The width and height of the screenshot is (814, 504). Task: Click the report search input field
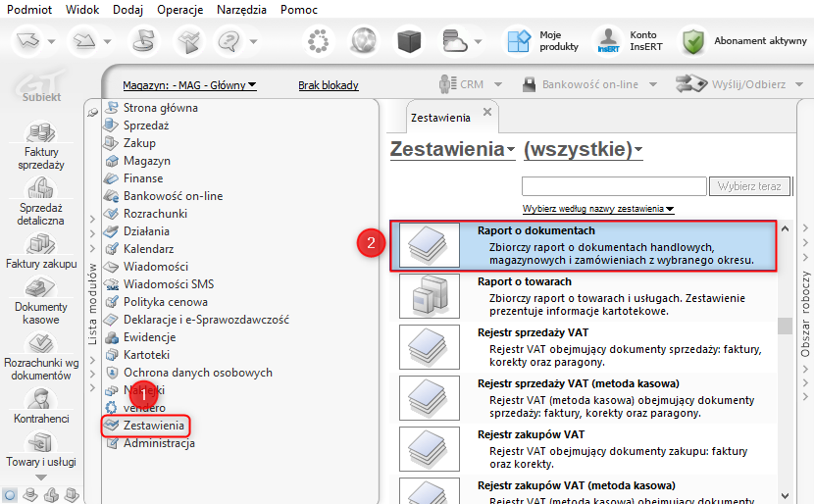(614, 186)
